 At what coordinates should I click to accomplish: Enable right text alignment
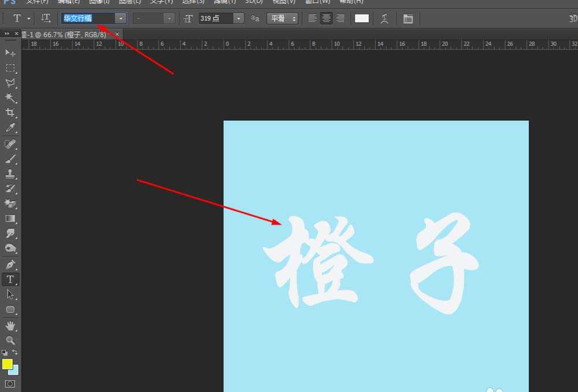pos(340,19)
